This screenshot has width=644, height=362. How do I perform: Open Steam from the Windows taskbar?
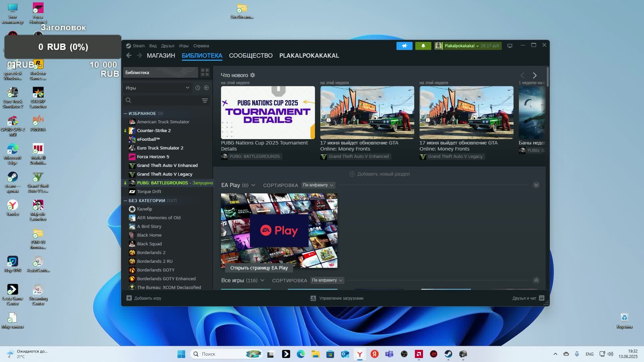point(448,354)
